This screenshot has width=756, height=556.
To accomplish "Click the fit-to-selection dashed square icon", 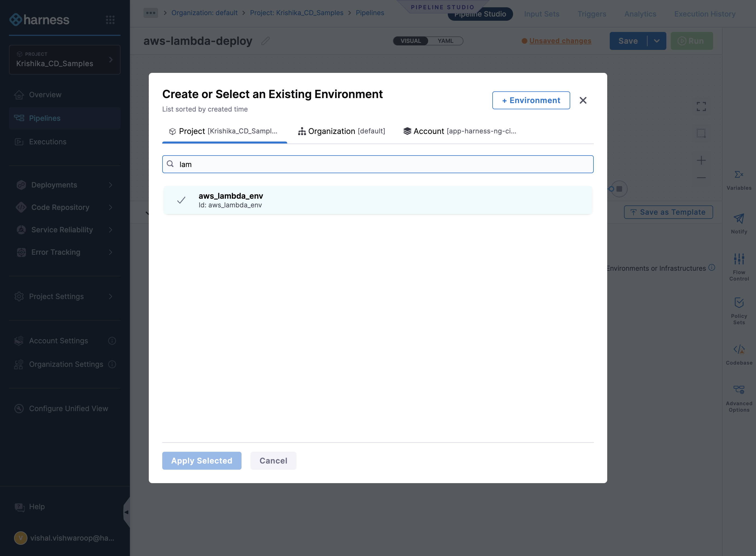I will pyautogui.click(x=701, y=133).
